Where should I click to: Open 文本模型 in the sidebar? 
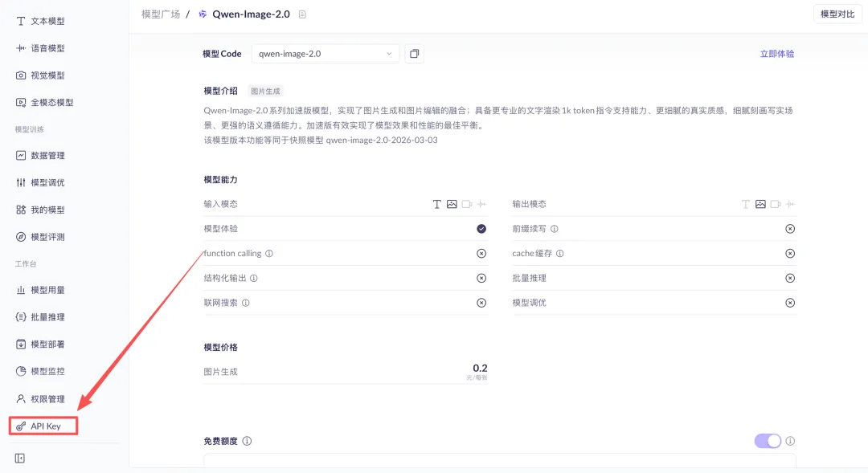tap(47, 21)
